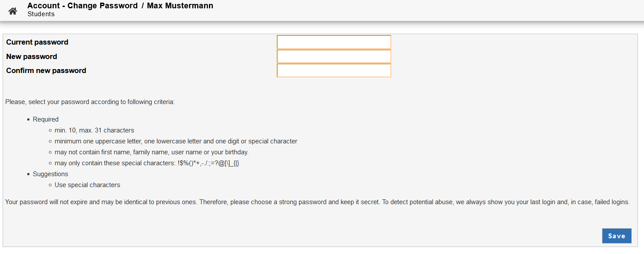Focus the Current password input field
This screenshot has width=644, height=254.
334,42
